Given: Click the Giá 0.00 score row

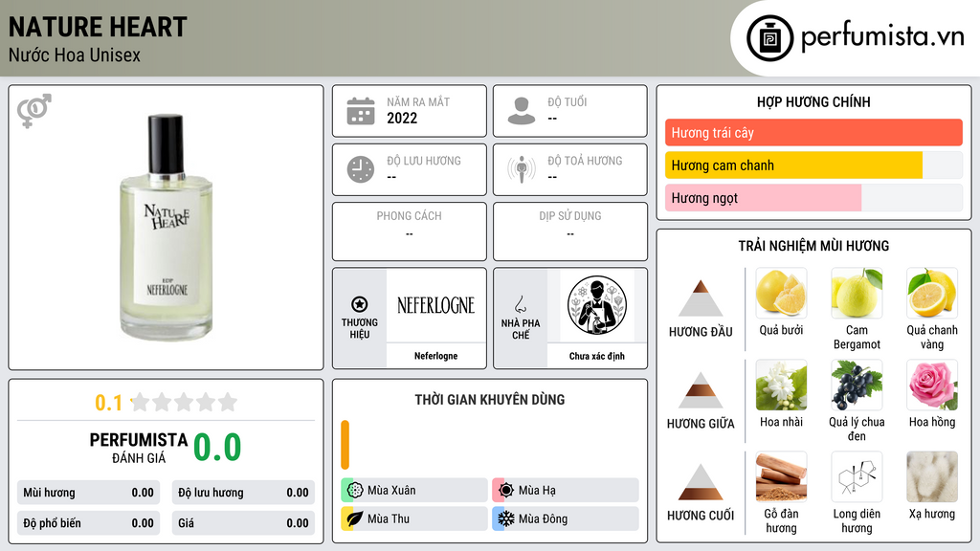Looking at the screenshot, I should [243, 523].
